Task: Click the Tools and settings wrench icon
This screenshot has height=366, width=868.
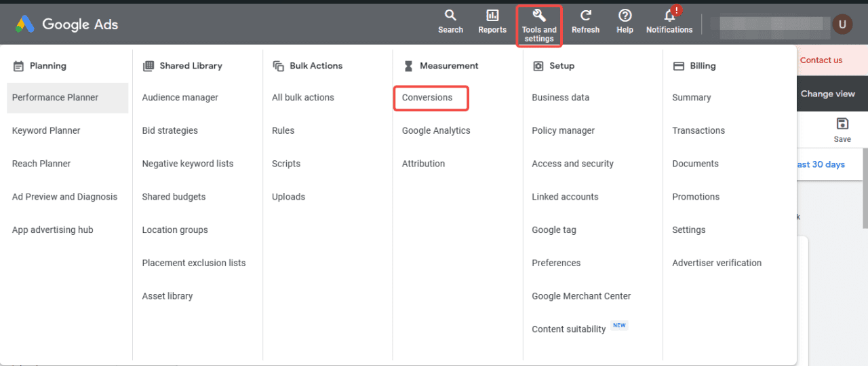Action: point(539,16)
